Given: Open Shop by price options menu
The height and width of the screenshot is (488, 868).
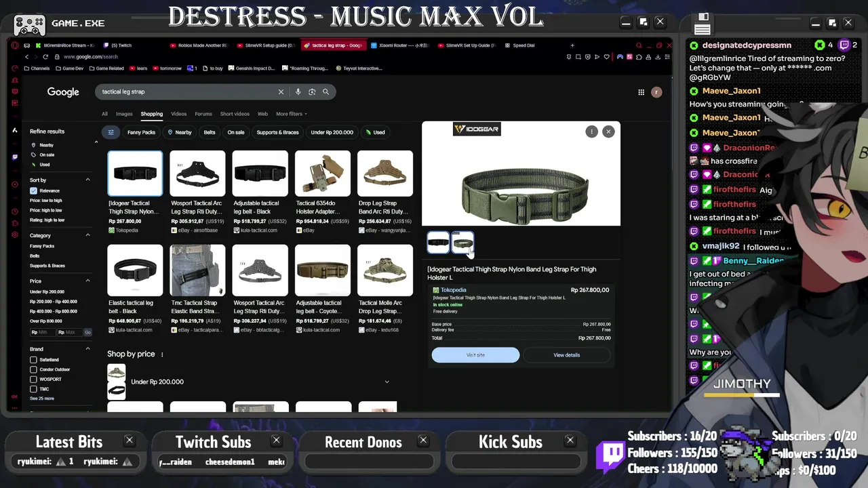Looking at the screenshot, I should pyautogui.click(x=162, y=354).
